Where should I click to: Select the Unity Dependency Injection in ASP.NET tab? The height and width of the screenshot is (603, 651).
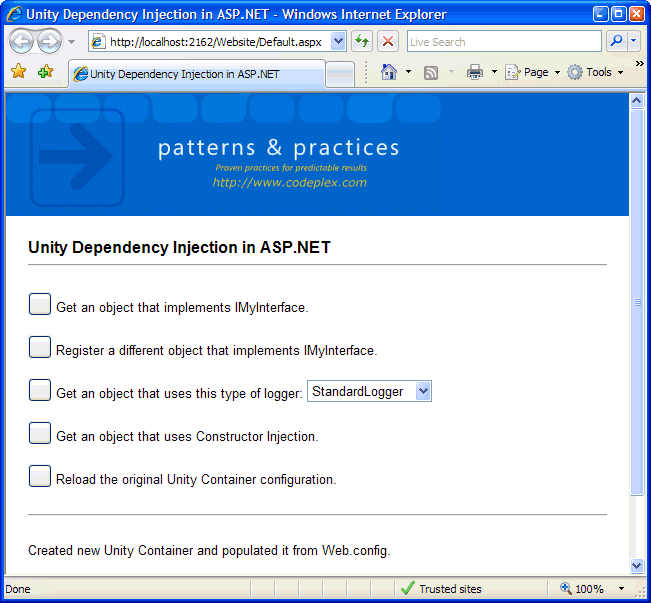197,74
